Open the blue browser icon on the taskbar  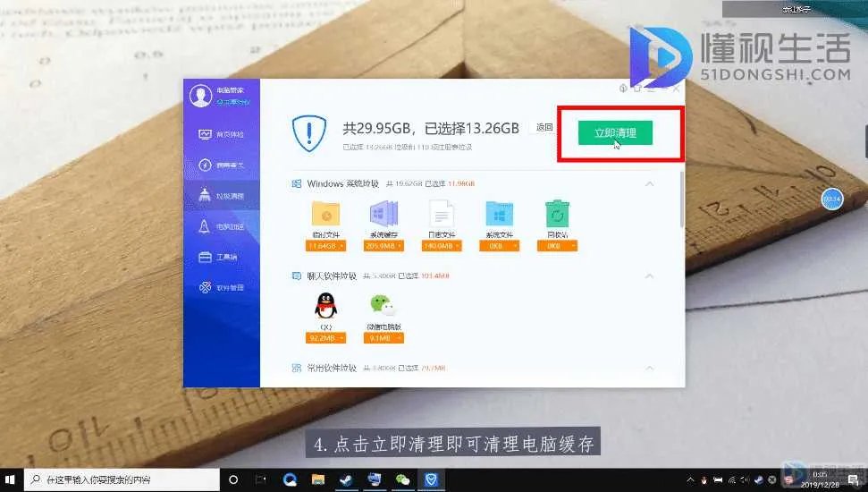290,479
